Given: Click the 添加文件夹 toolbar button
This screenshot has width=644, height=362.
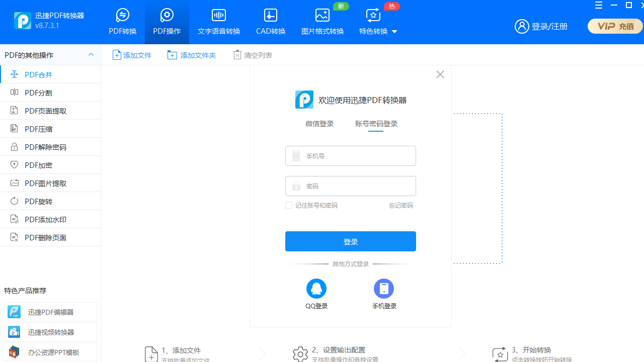Looking at the screenshot, I should [x=192, y=55].
